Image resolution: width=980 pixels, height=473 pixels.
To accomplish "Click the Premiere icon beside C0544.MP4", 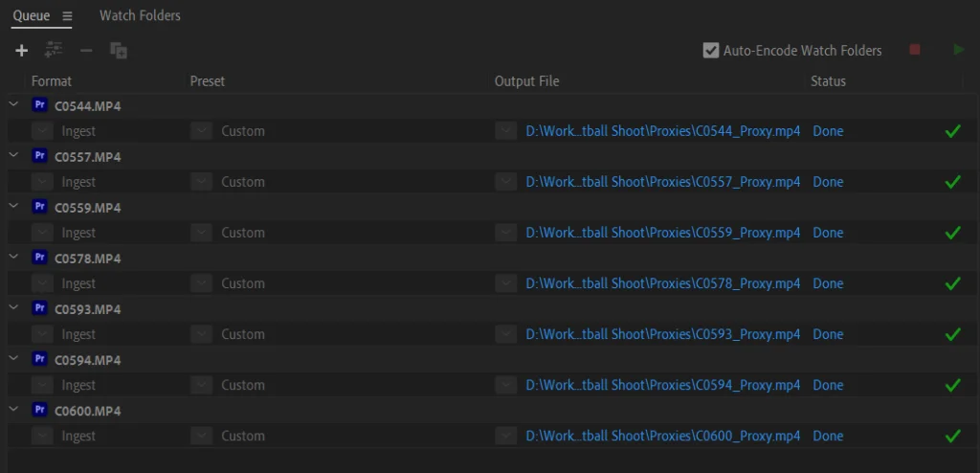I will pyautogui.click(x=39, y=105).
